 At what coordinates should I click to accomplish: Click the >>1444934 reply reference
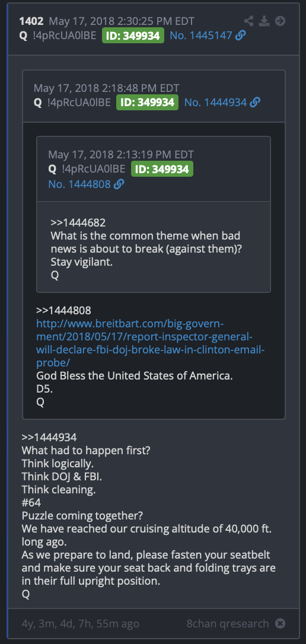[x=49, y=438]
